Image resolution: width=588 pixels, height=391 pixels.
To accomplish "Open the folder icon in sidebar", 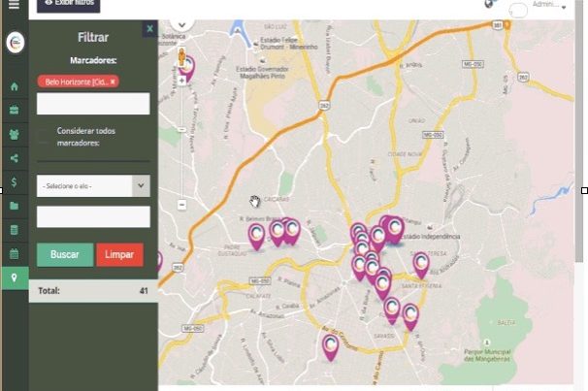I will 14,206.
